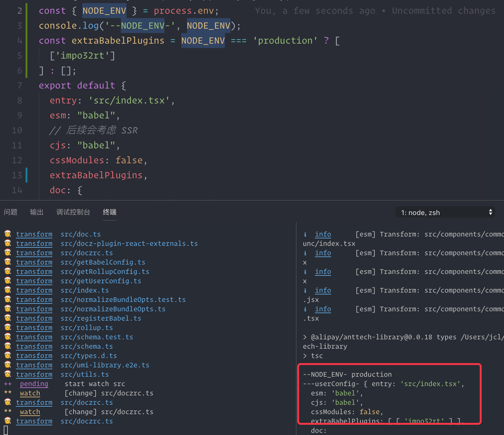Click the 'i' info icon on the topmost esm Transform line
The width and height of the screenshot is (504, 435).
pyautogui.click(x=305, y=234)
